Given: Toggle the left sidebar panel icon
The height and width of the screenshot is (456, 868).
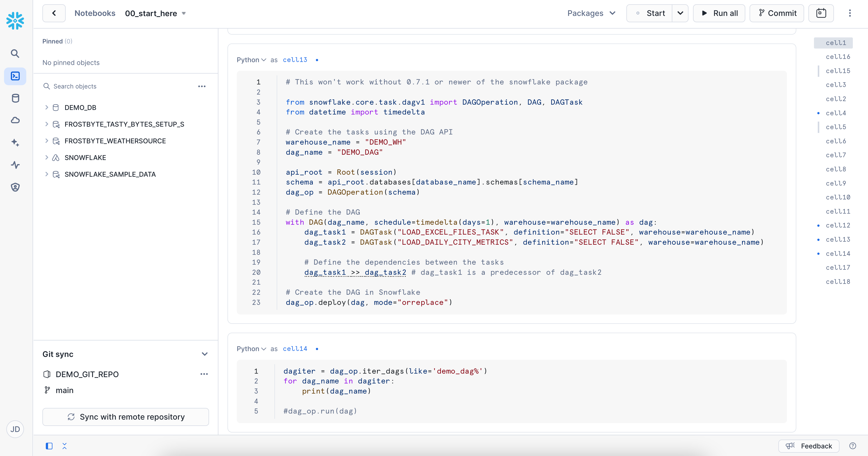Looking at the screenshot, I should (49, 446).
